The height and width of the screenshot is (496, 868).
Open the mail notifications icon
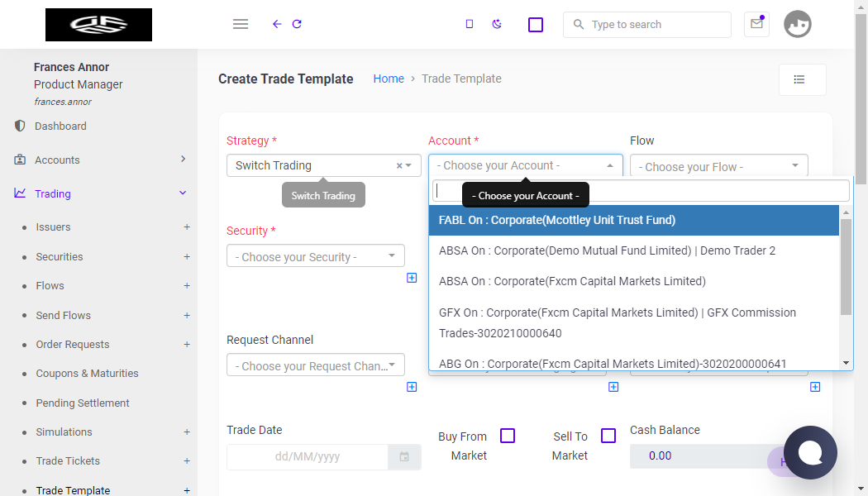point(756,24)
